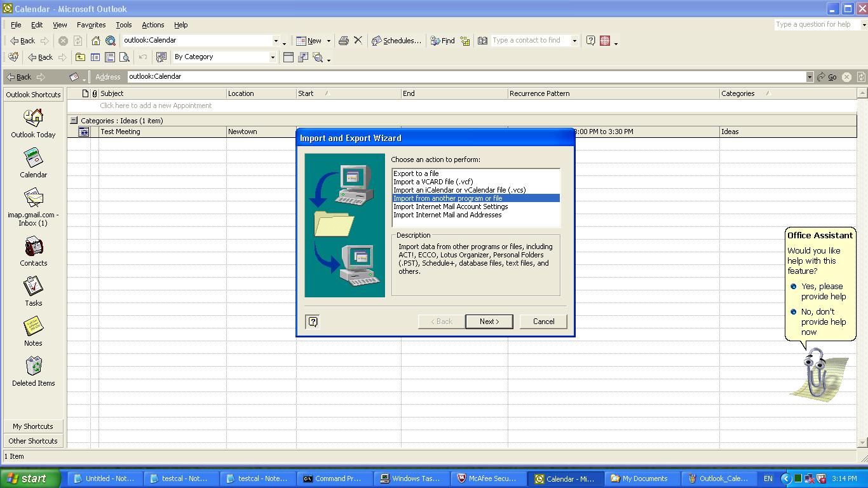Collapse the 'Categories : Ideas' group
The width and height of the screenshot is (868, 488).
74,120
